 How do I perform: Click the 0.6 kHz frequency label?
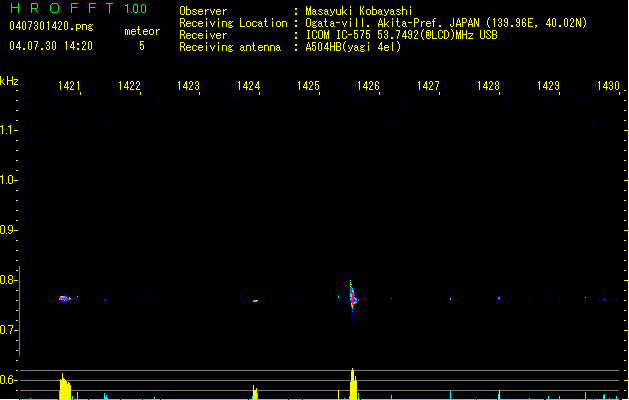coord(8,380)
